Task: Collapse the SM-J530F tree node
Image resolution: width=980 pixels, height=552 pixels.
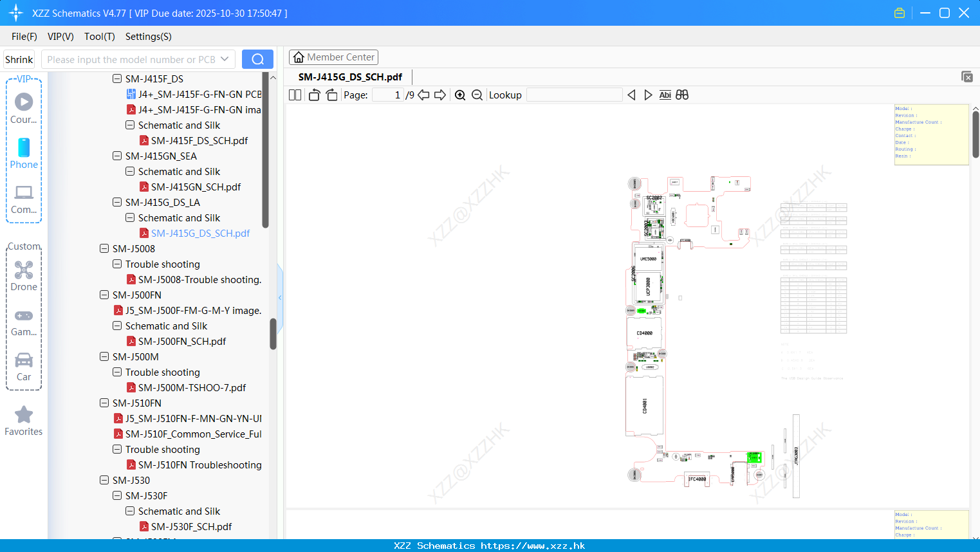Action: coord(117,495)
